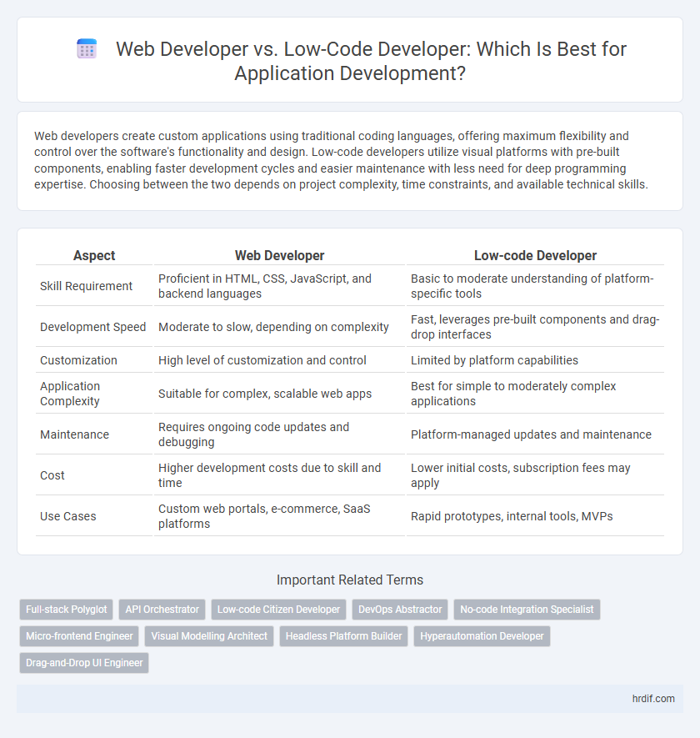Open the Visual Modelling Architect tag
Image resolution: width=700 pixels, height=738 pixels.
(209, 636)
